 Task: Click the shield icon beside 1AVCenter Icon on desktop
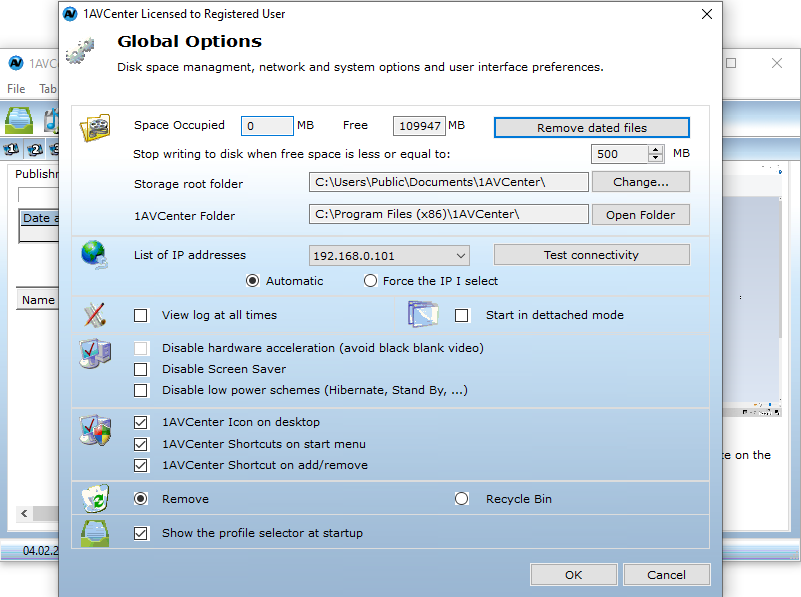click(x=95, y=430)
